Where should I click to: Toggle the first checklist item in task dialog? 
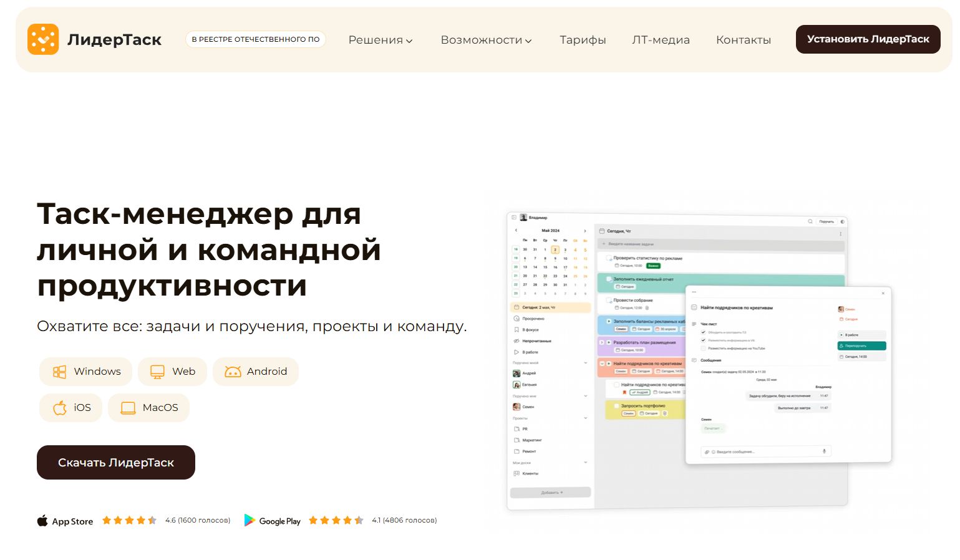pos(704,332)
